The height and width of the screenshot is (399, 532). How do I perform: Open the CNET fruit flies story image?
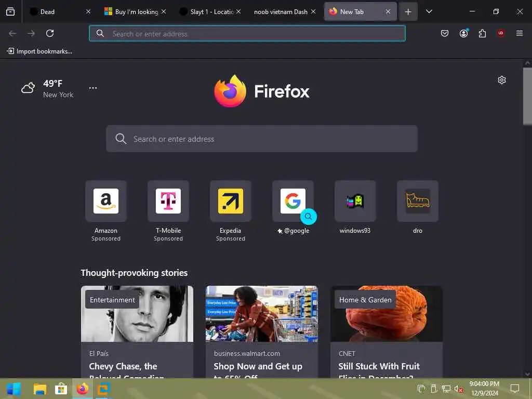387,314
